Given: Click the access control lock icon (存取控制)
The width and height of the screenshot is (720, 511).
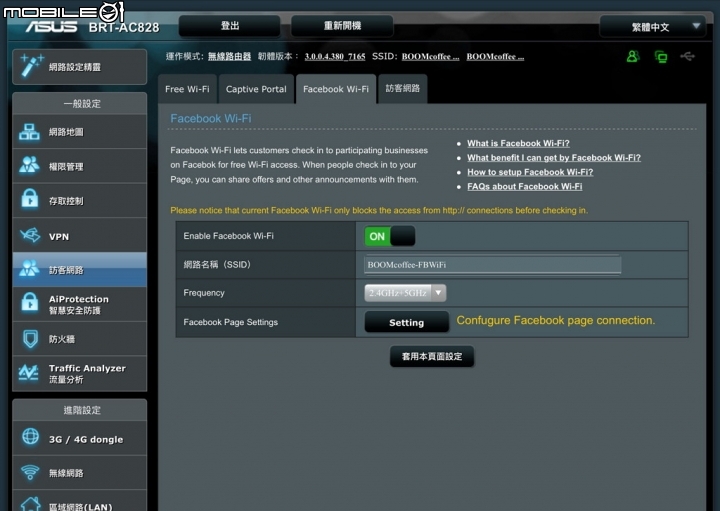Looking at the screenshot, I should point(30,199).
